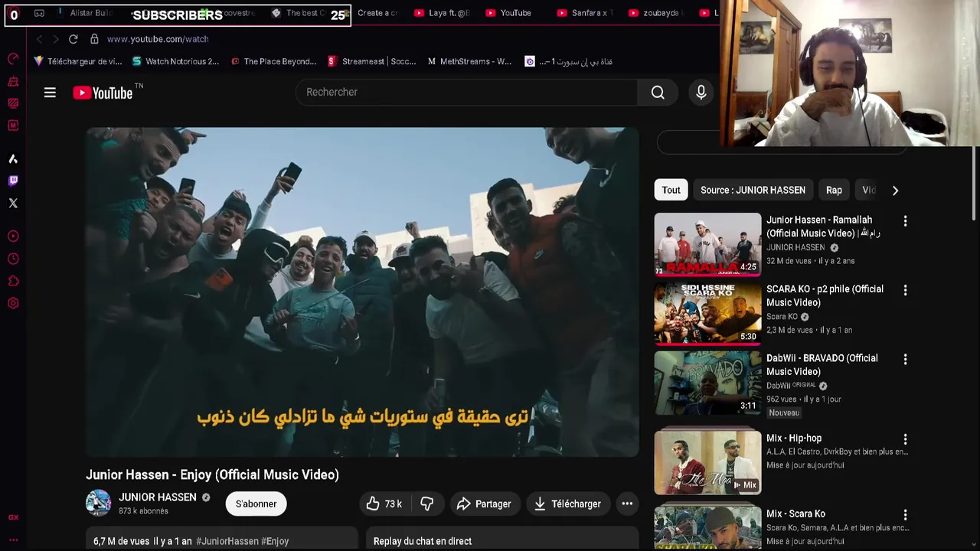980x551 pixels.
Task: Click "DabWii - BRAVADO (Official Music Video)" title
Action: 822,365
